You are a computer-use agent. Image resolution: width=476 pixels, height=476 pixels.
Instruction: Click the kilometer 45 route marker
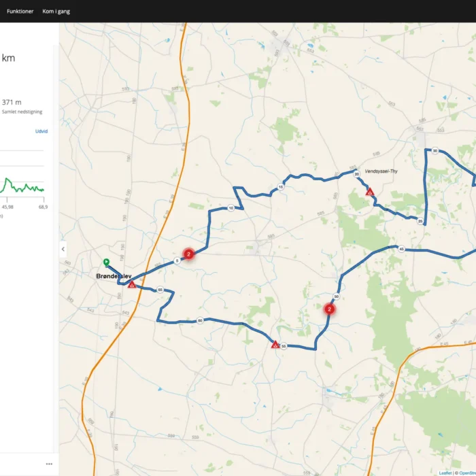point(402,250)
